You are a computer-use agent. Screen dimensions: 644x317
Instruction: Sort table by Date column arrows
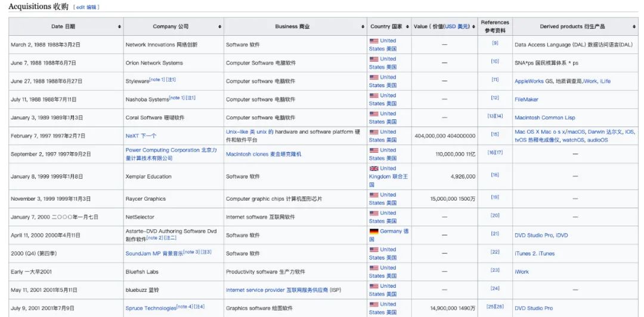coord(119,26)
